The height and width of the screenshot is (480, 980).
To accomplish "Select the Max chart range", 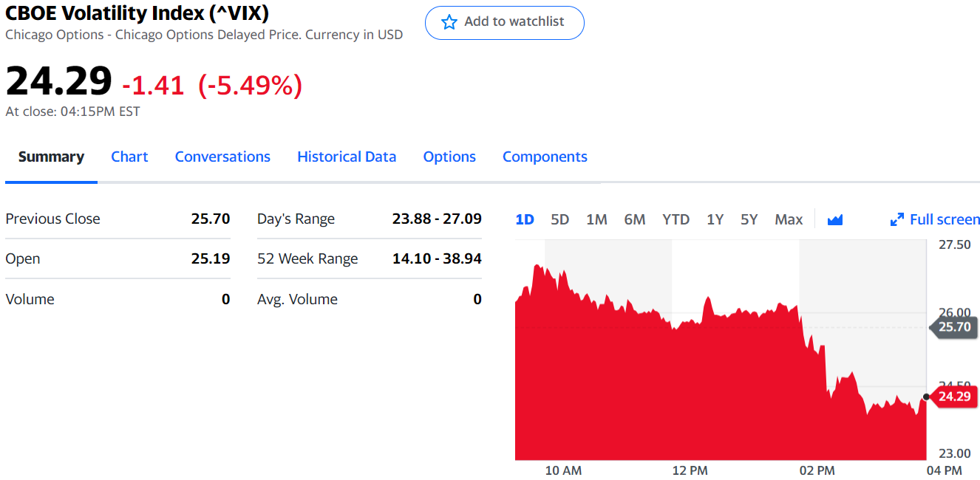I will click(789, 219).
